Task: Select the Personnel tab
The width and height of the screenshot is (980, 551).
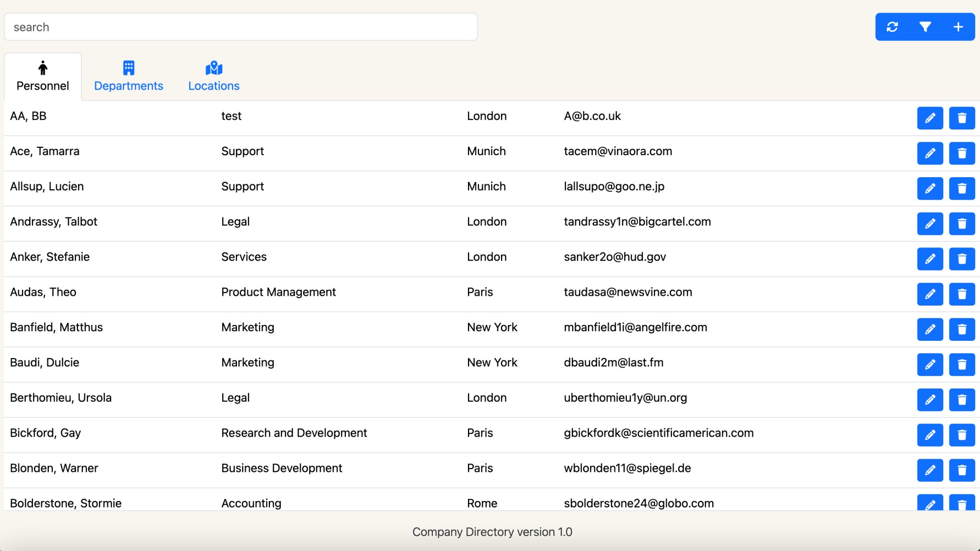Action: pyautogui.click(x=43, y=77)
